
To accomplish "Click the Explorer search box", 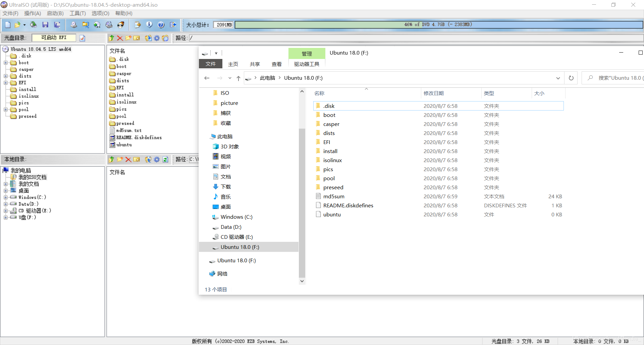I will [613, 78].
